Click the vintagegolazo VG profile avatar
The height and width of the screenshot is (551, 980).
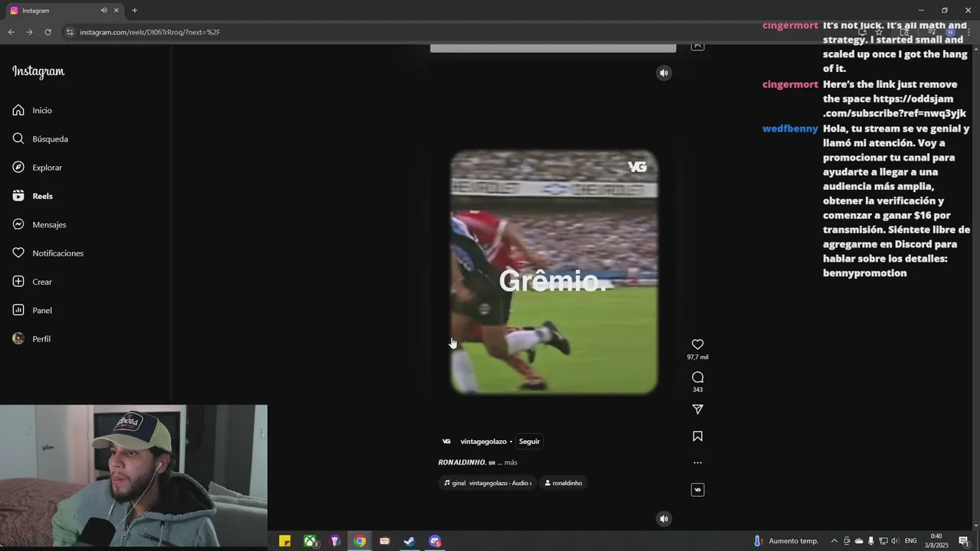tap(446, 442)
